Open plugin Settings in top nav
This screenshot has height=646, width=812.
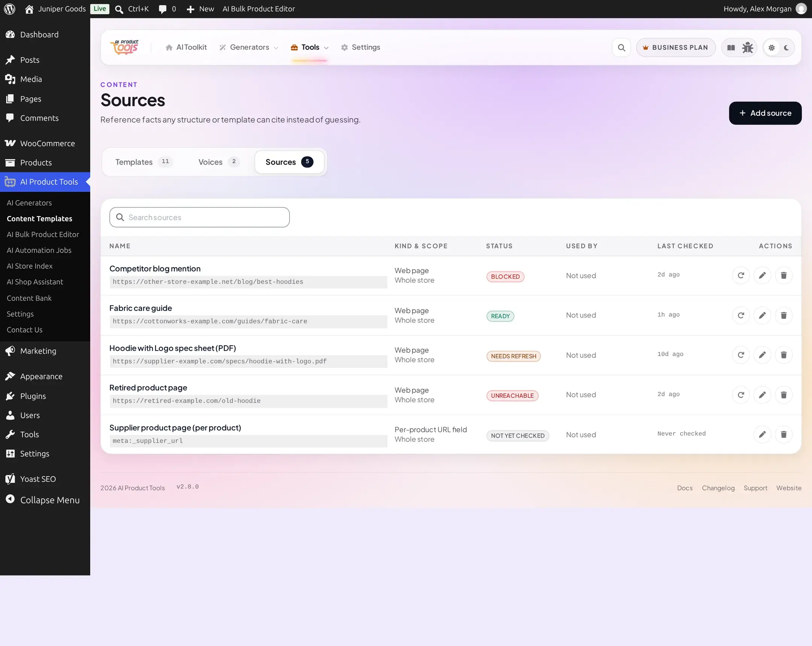point(361,47)
